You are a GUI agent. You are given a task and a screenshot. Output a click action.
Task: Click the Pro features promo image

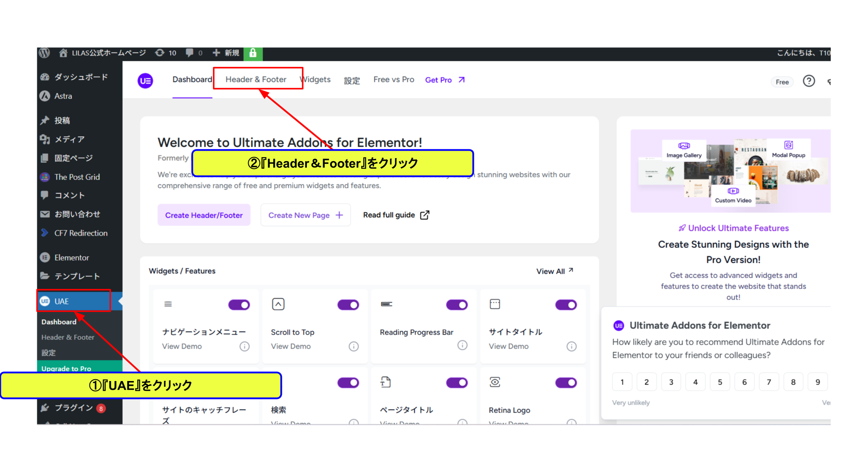(730, 171)
